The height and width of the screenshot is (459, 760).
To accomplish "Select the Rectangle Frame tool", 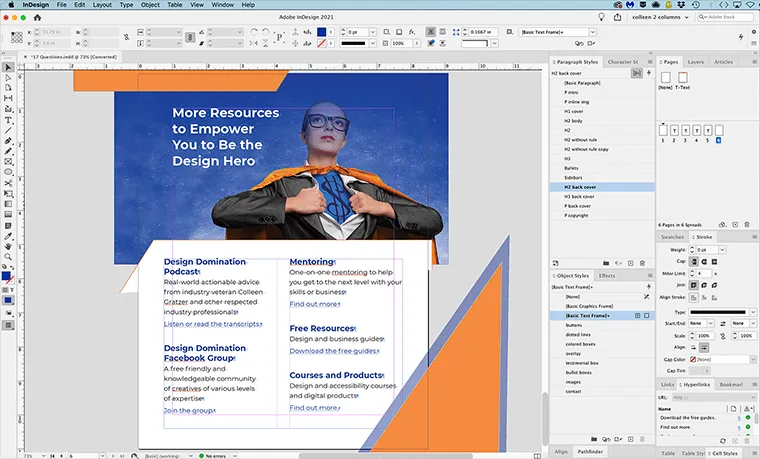I will [x=8, y=162].
